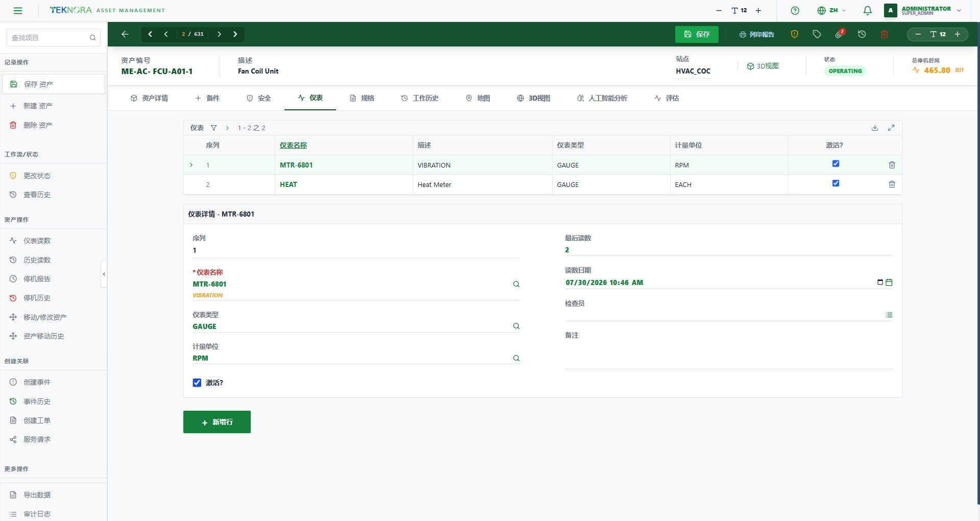The height and width of the screenshot is (521, 980).
Task: Open the 地图 tab
Action: pyautogui.click(x=478, y=98)
